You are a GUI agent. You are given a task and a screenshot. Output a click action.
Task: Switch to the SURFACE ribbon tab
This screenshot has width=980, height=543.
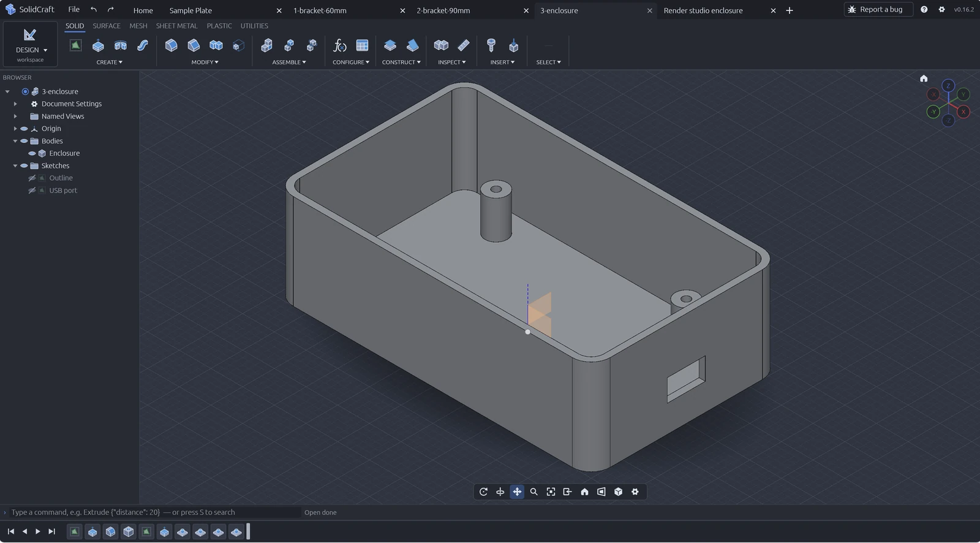(107, 26)
